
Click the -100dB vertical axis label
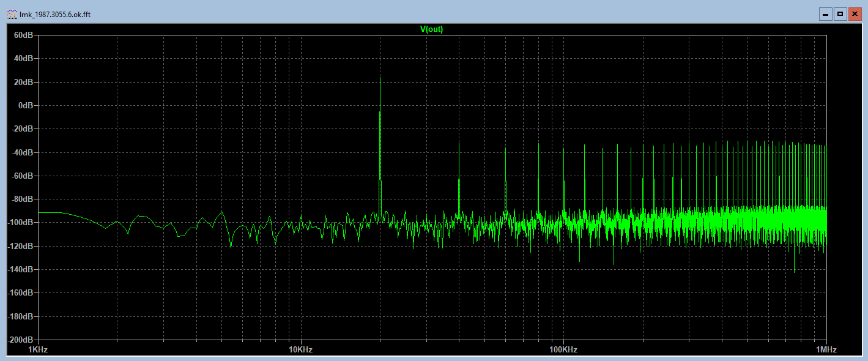21,223
